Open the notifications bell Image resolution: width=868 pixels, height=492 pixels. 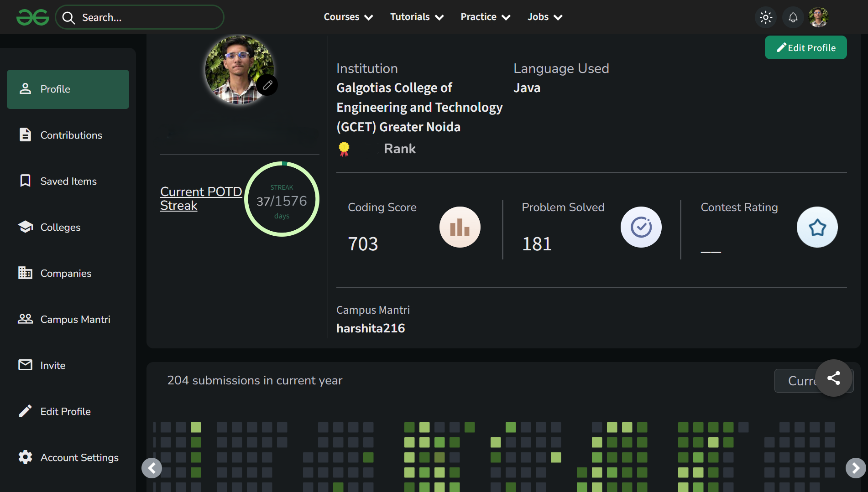click(x=793, y=17)
